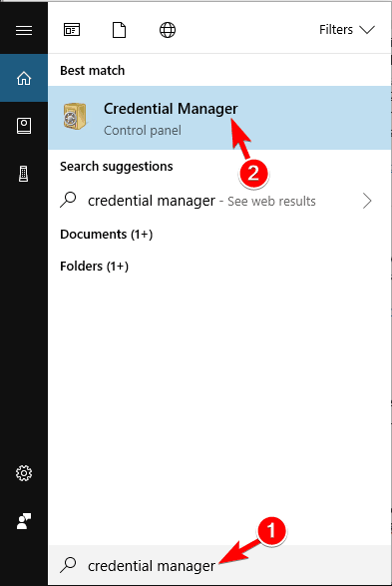Open the Notebook icon in sidebar
The image size is (392, 586).
(x=24, y=126)
